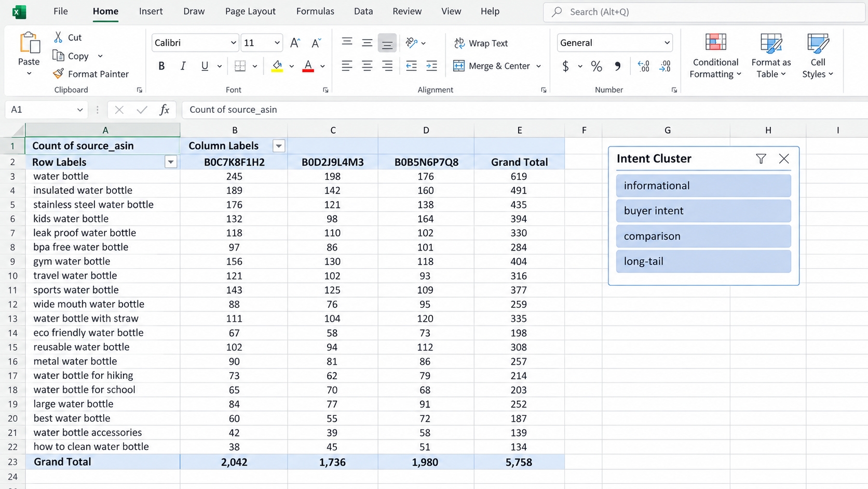Open Conditional Formatting menu

click(715, 56)
